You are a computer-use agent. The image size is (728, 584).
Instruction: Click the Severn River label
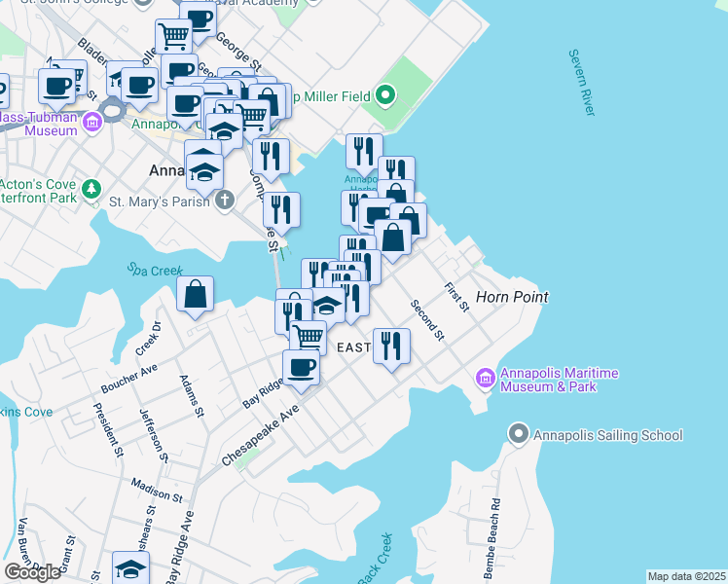click(582, 82)
